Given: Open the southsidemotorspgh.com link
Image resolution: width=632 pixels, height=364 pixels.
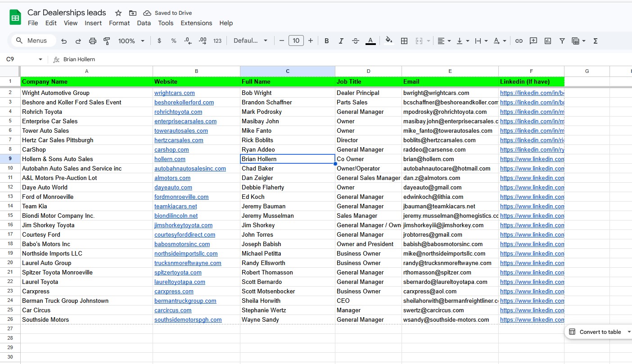Looking at the screenshot, I should click(x=188, y=320).
